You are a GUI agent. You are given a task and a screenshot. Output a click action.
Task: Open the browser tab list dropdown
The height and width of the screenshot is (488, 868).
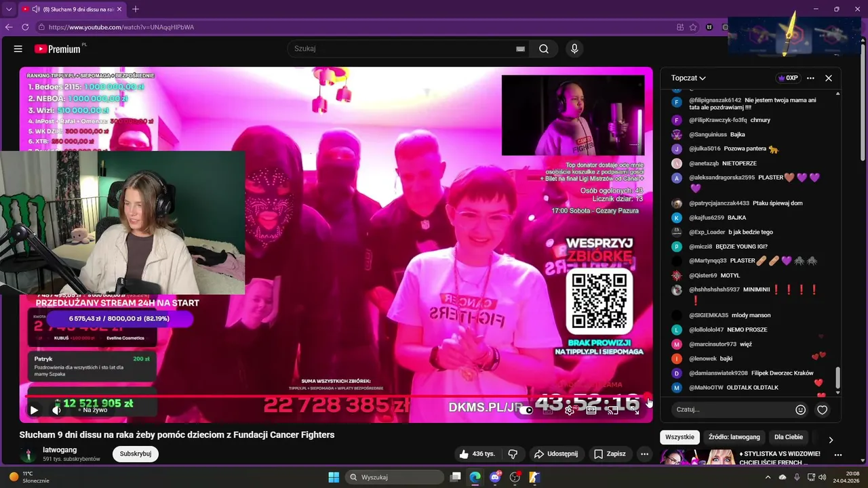[x=9, y=9]
